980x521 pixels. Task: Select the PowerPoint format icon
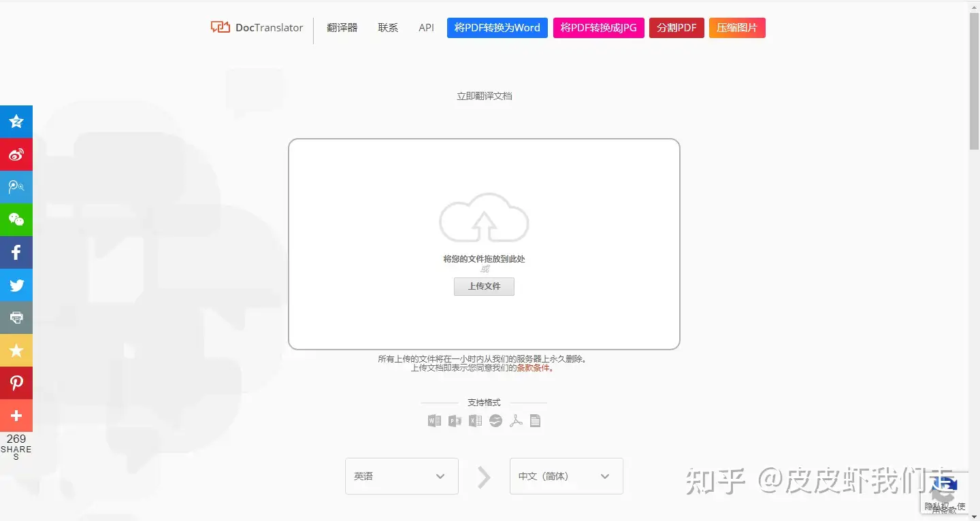(455, 420)
